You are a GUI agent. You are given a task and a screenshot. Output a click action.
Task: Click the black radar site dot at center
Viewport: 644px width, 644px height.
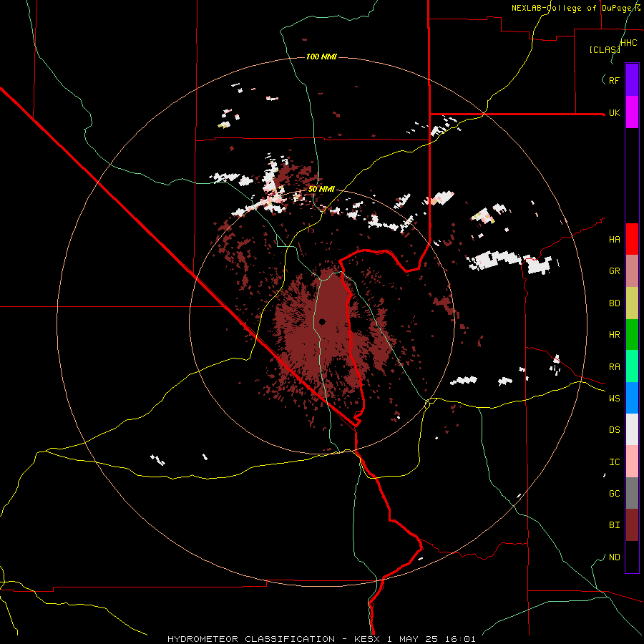[x=322, y=321]
